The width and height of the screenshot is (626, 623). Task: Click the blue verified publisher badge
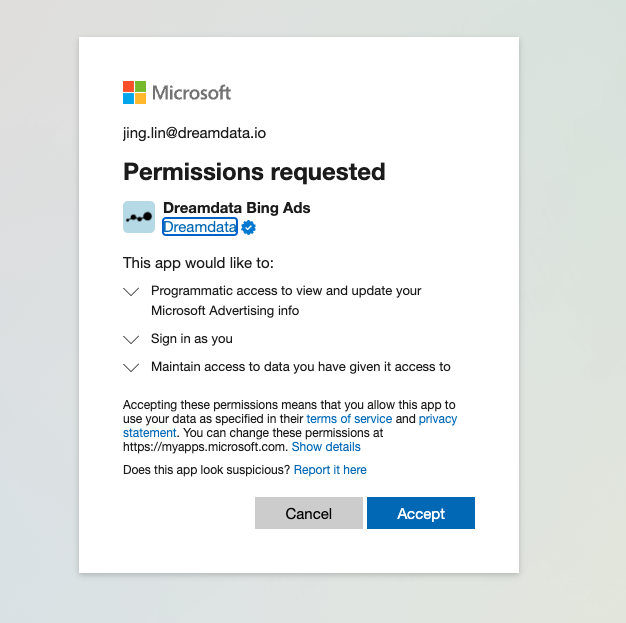[248, 227]
